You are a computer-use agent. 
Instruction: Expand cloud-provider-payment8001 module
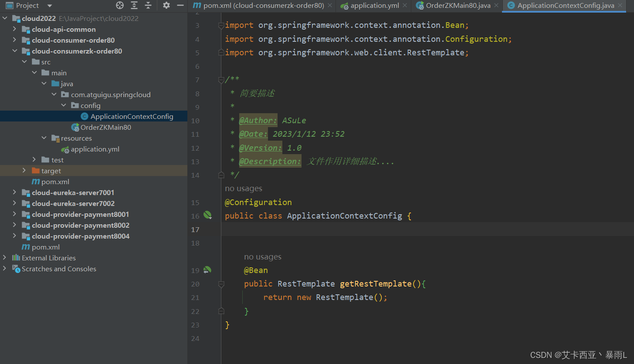pyautogui.click(x=14, y=214)
